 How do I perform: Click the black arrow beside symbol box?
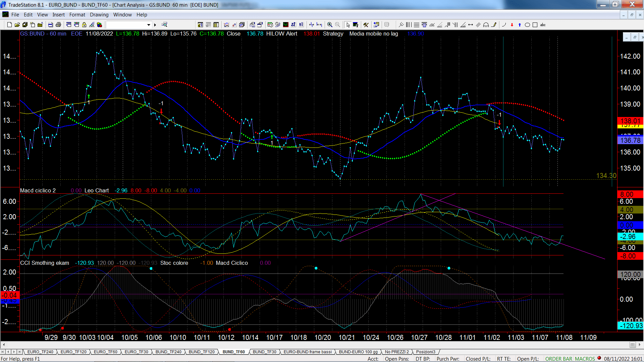pyautogui.click(x=155, y=24)
